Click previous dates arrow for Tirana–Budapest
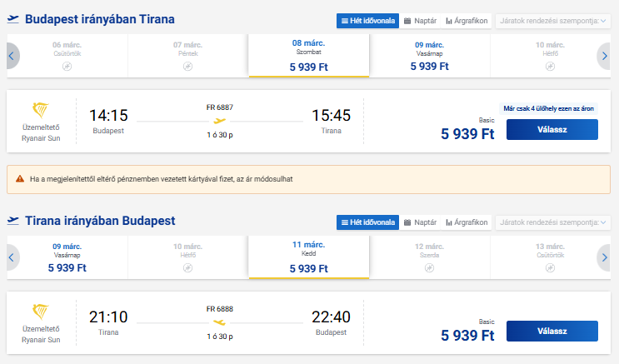619x364 pixels. click(x=12, y=257)
